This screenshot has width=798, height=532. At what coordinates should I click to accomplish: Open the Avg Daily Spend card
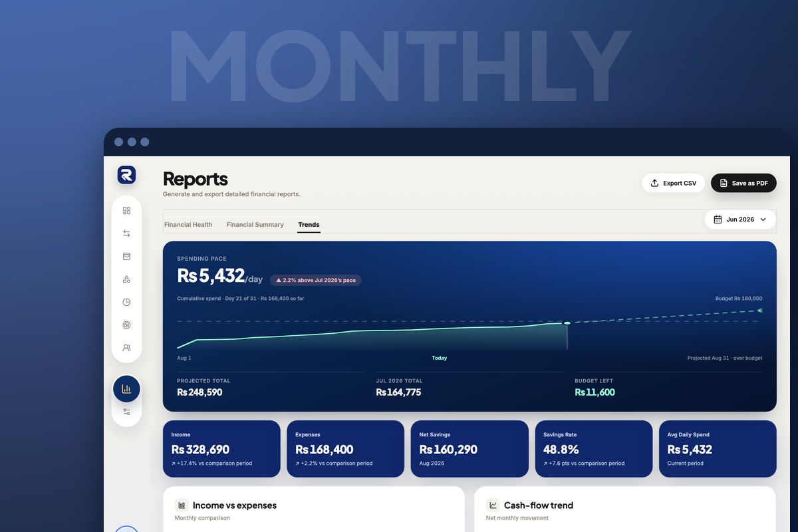(718, 449)
